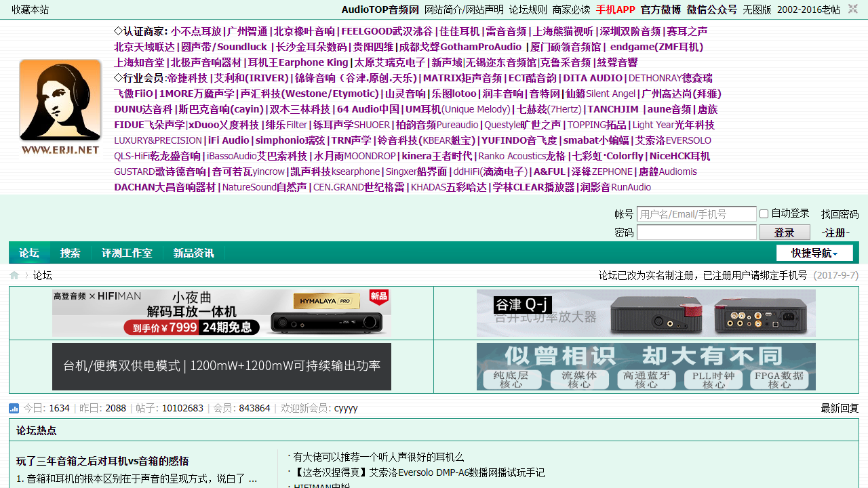Open the 飞傲FiiO member link
Image resolution: width=868 pixels, height=488 pixels.
point(134,94)
